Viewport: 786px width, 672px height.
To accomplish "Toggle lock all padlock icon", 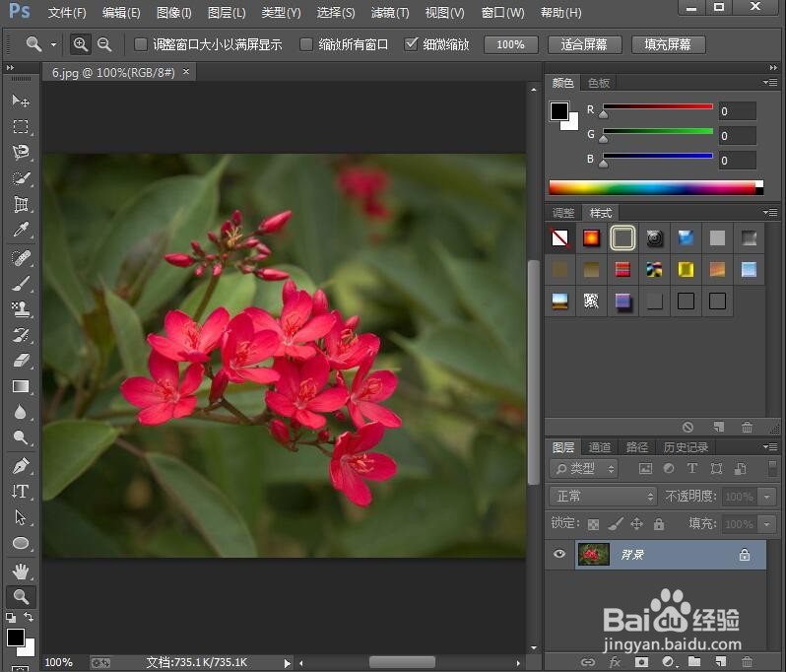I will [x=659, y=524].
